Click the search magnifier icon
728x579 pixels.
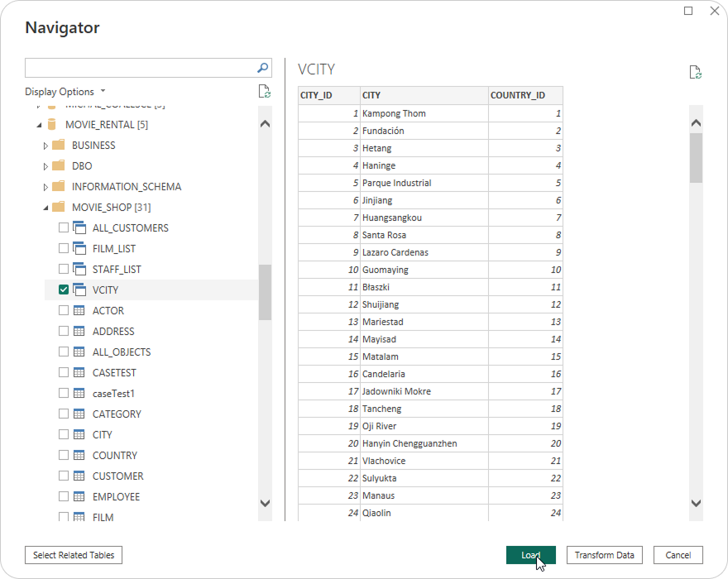pyautogui.click(x=263, y=68)
